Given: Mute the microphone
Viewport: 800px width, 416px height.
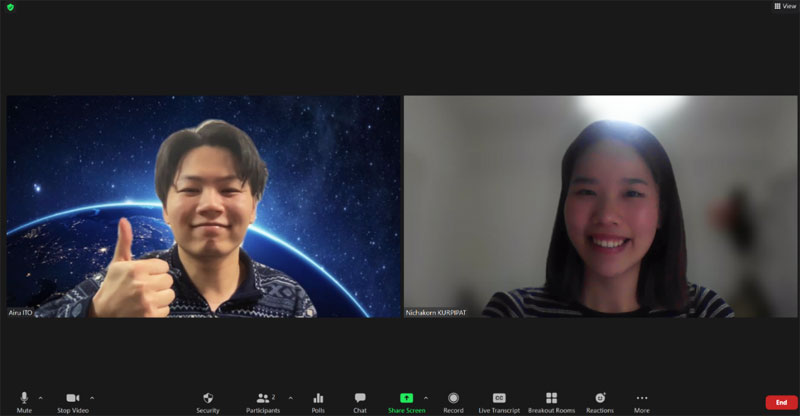Looking at the screenshot, I should 24,402.
